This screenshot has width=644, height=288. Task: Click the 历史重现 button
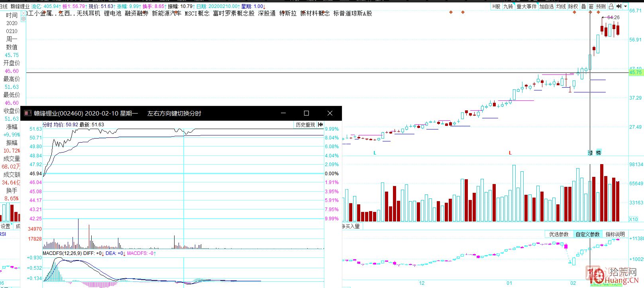pos(305,125)
